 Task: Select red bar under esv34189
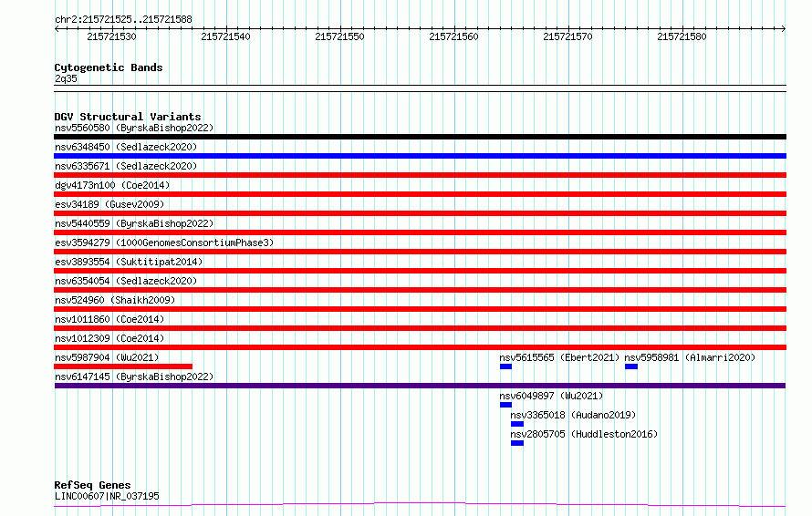click(x=420, y=213)
